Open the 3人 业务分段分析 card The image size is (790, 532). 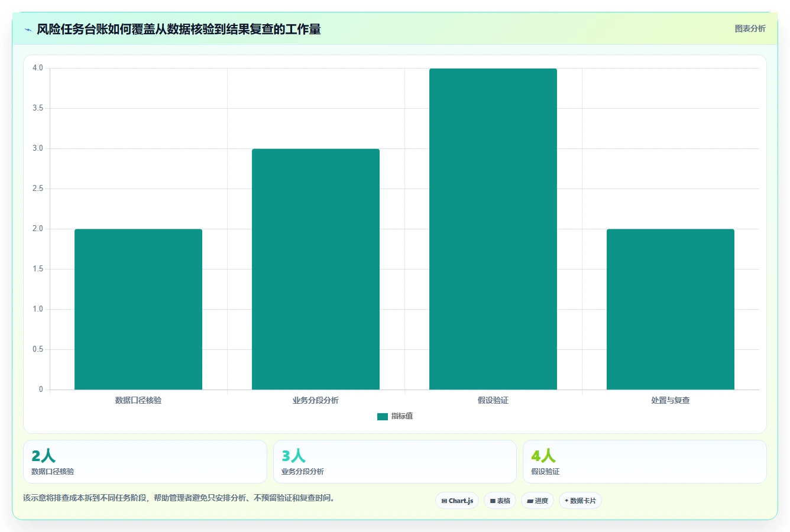pos(395,462)
